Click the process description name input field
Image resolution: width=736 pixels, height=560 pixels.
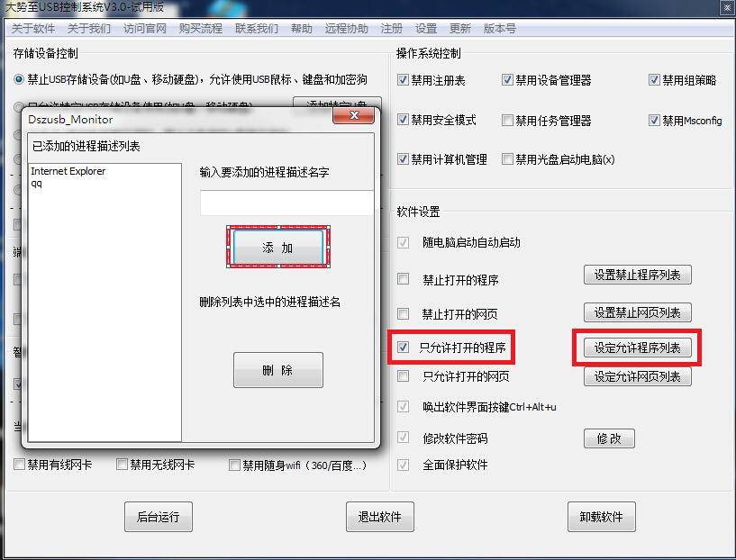(x=286, y=203)
